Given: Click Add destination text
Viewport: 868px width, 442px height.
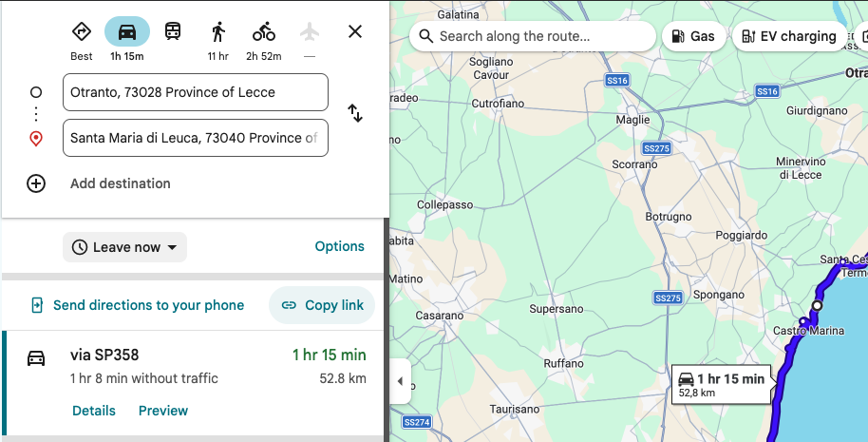Looking at the screenshot, I should [x=120, y=183].
